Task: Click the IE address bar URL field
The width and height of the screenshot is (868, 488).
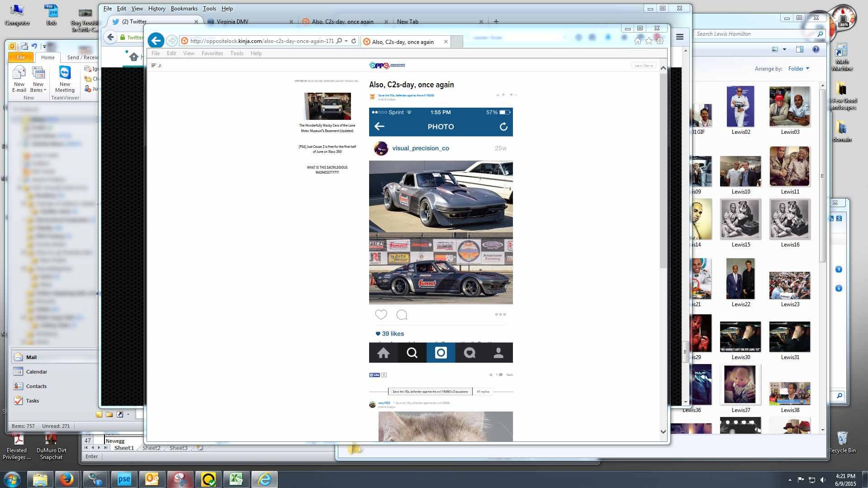Action: [262, 41]
